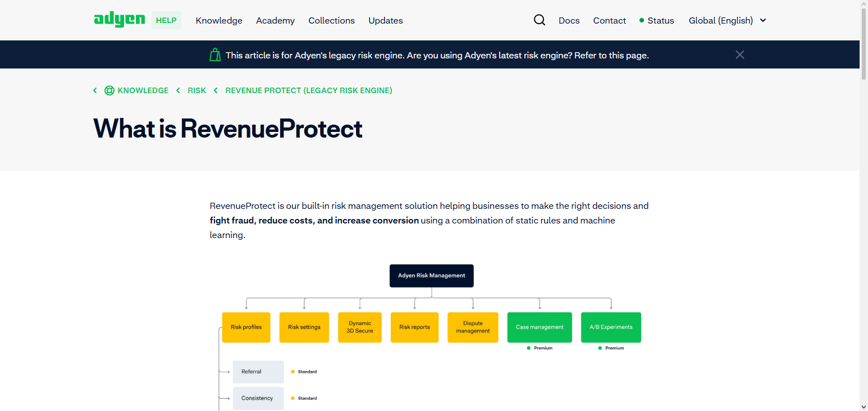Click the Adyen logo
The height and width of the screenshot is (411, 868).
tap(119, 20)
